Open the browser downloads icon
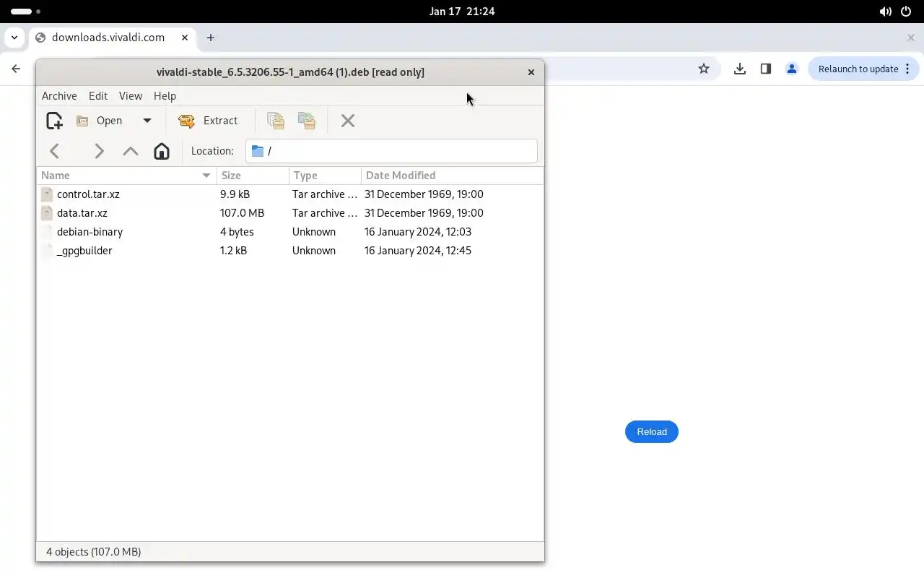Viewport: 924px width, 578px height. click(x=740, y=69)
